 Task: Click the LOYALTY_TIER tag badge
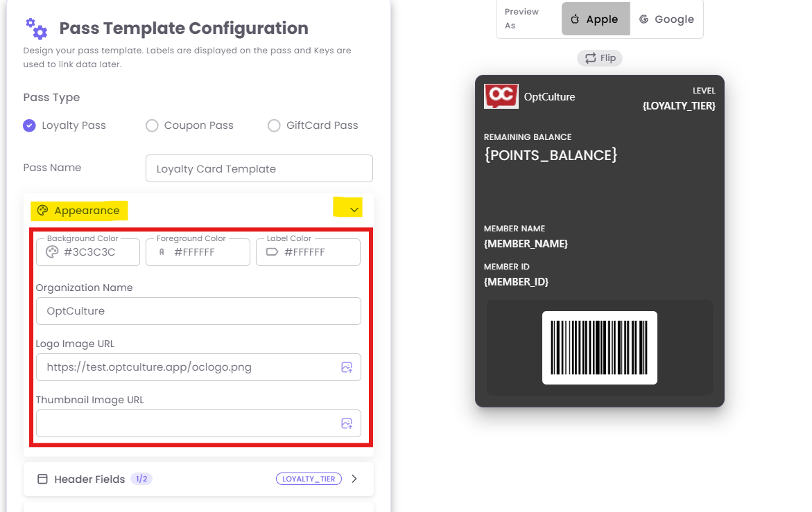click(309, 479)
